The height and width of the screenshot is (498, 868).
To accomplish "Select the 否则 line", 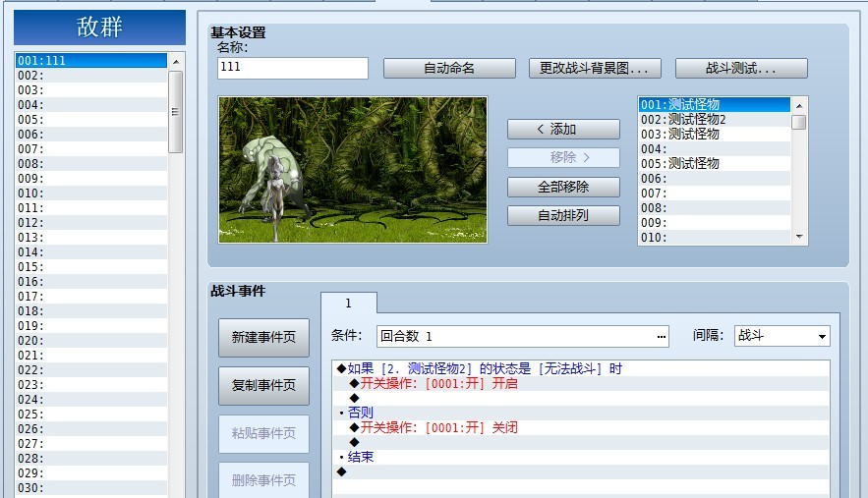I will [x=580, y=413].
